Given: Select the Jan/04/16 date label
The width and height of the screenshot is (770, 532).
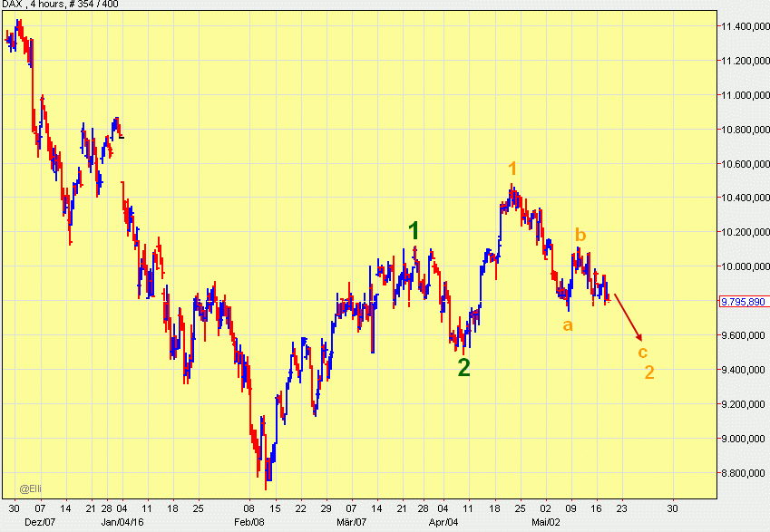Looking at the screenshot, I should pos(120,522).
